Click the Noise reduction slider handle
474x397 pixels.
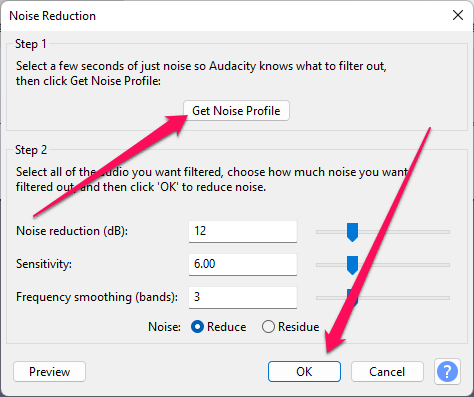352,232
